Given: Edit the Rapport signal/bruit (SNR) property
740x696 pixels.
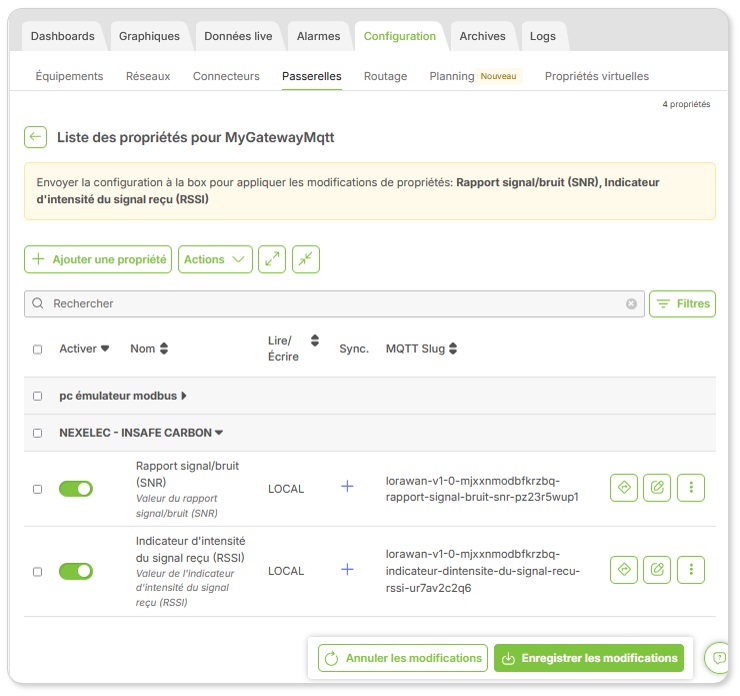Looking at the screenshot, I should pyautogui.click(x=657, y=487).
